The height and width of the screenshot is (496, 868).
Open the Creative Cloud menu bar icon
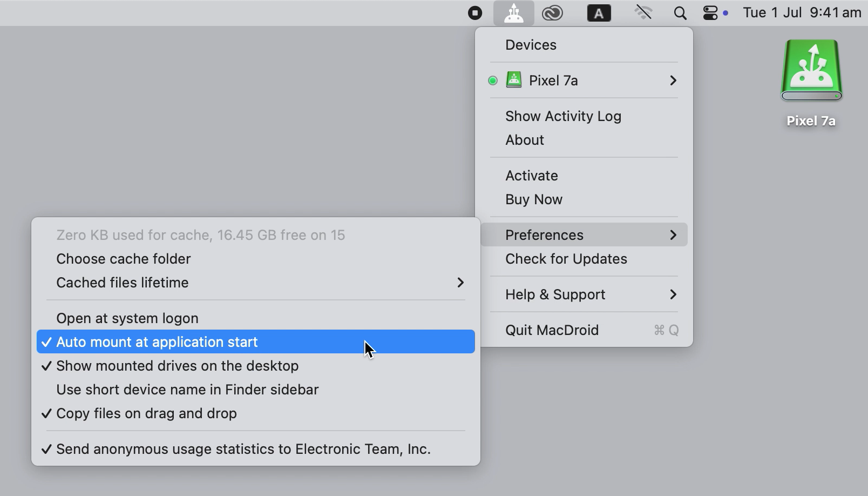tap(552, 13)
